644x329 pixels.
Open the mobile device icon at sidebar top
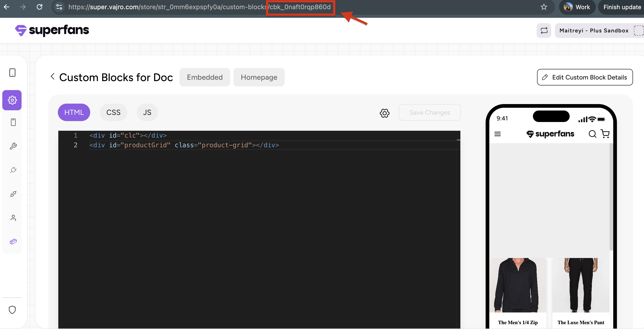click(12, 73)
